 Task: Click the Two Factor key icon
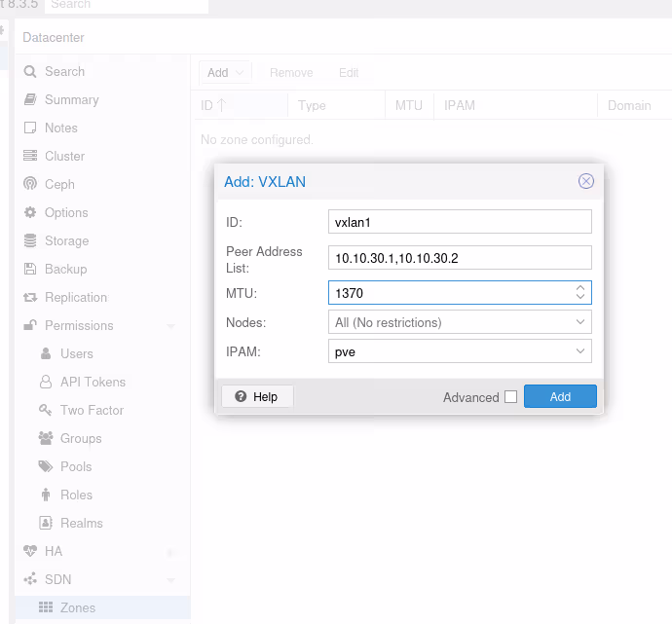[46, 410]
